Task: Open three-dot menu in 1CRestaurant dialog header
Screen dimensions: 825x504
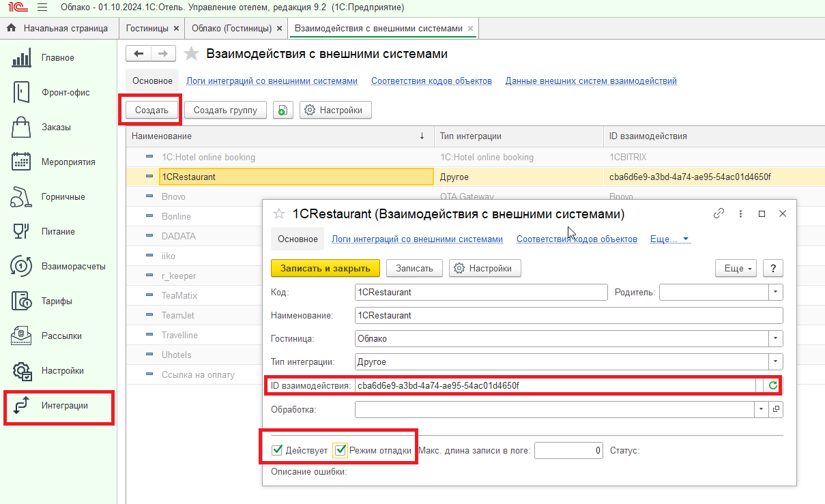Action: tap(740, 213)
